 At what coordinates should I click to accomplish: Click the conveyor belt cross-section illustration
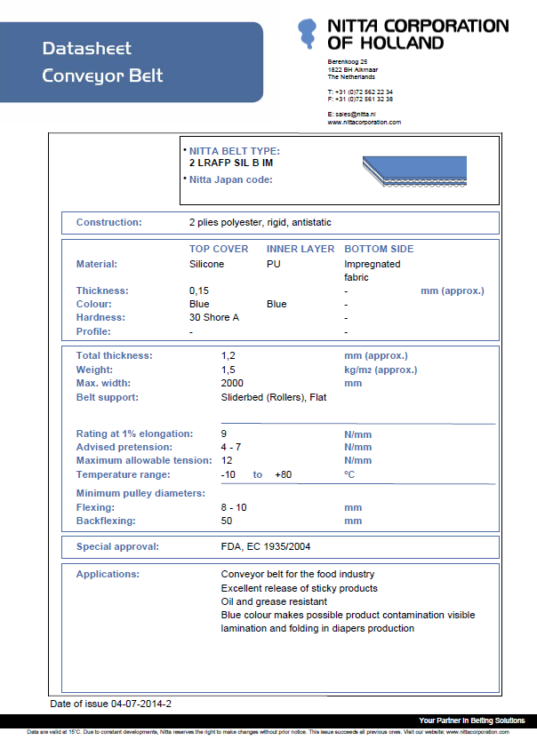pos(414,171)
